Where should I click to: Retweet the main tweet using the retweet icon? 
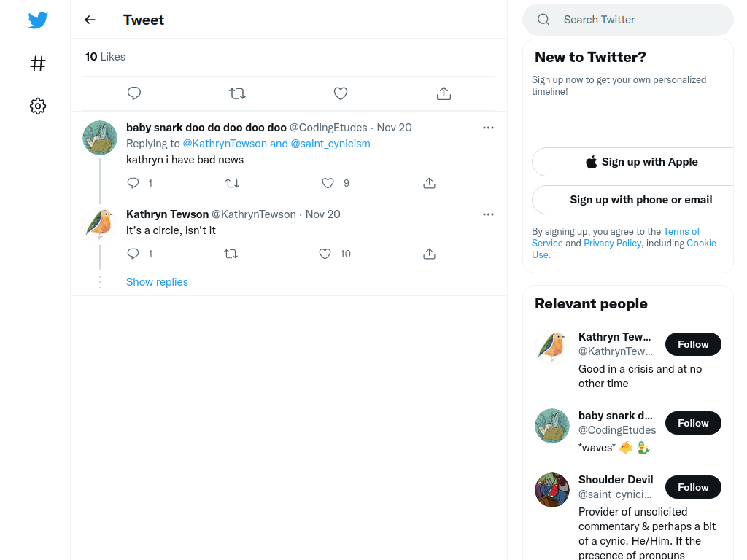pyautogui.click(x=237, y=93)
